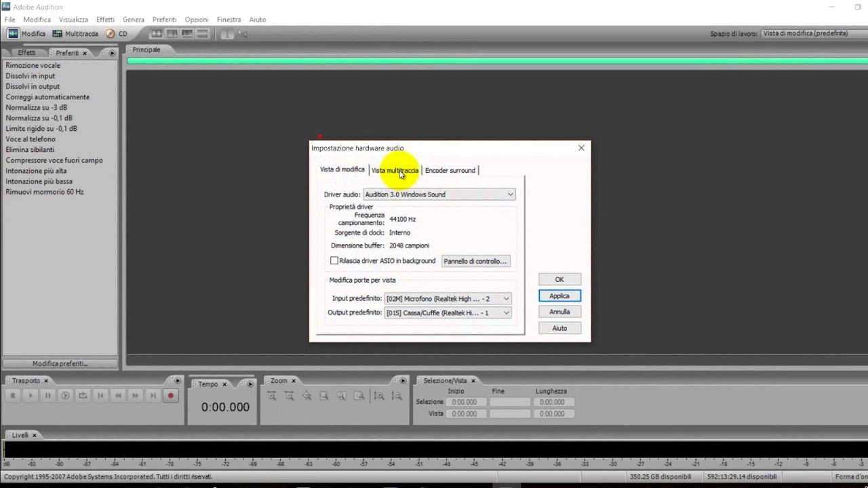Click the fourth display-mode toolbar icon
This screenshot has width=868, height=488.
(203, 33)
